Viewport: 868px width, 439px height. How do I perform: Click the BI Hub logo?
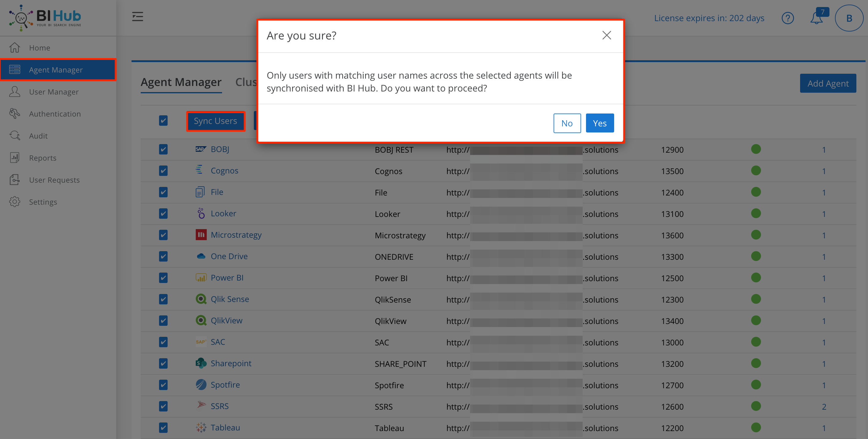coord(45,17)
